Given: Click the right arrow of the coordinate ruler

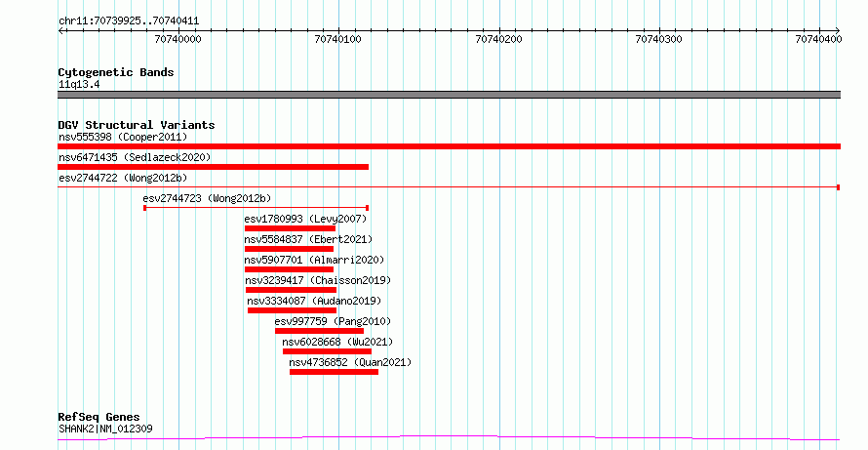Looking at the screenshot, I should (837, 30).
